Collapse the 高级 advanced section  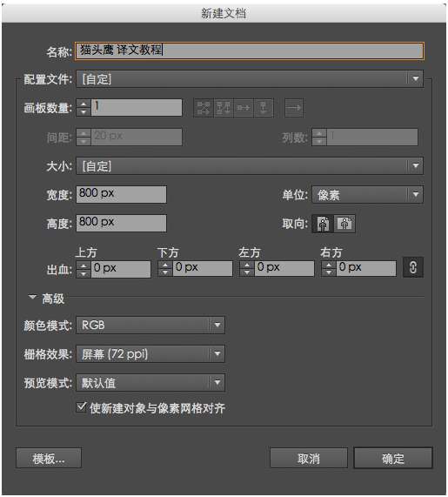(32, 298)
